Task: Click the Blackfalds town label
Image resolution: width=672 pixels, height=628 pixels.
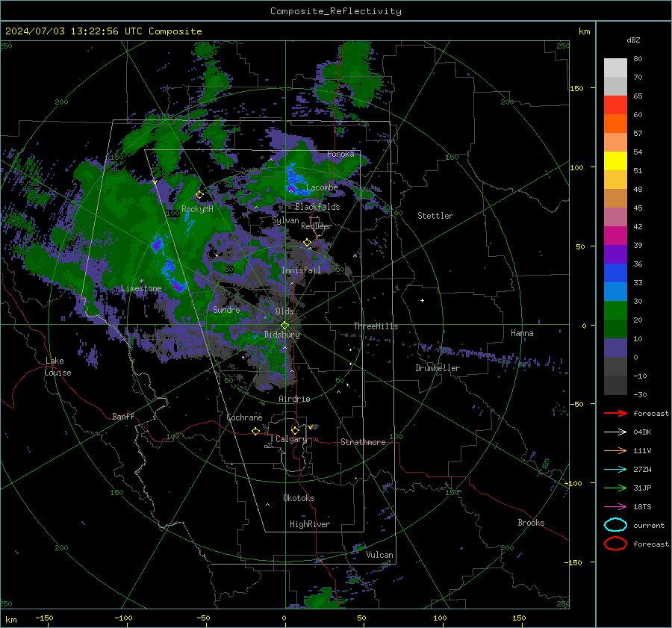Action: pyautogui.click(x=317, y=207)
